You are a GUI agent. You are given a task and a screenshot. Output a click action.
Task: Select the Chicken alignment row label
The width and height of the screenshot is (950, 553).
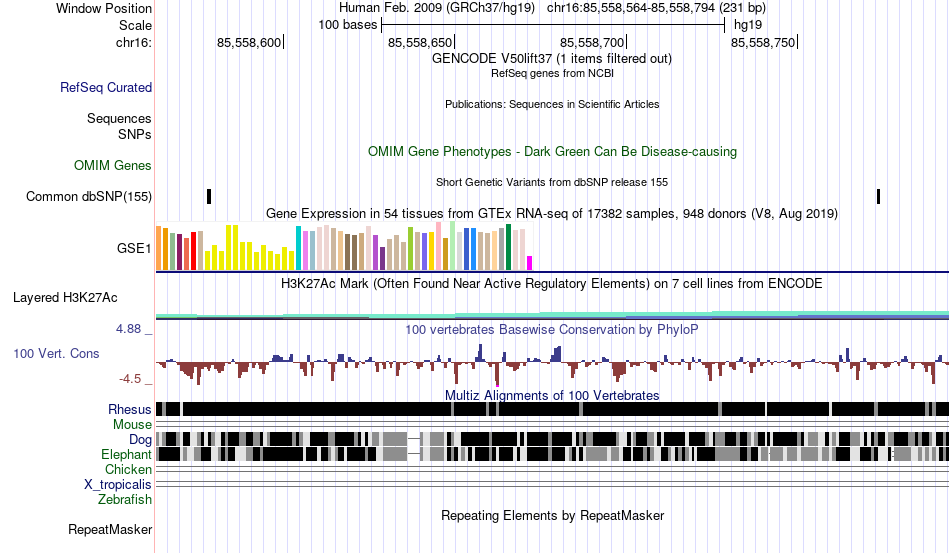coord(128,469)
